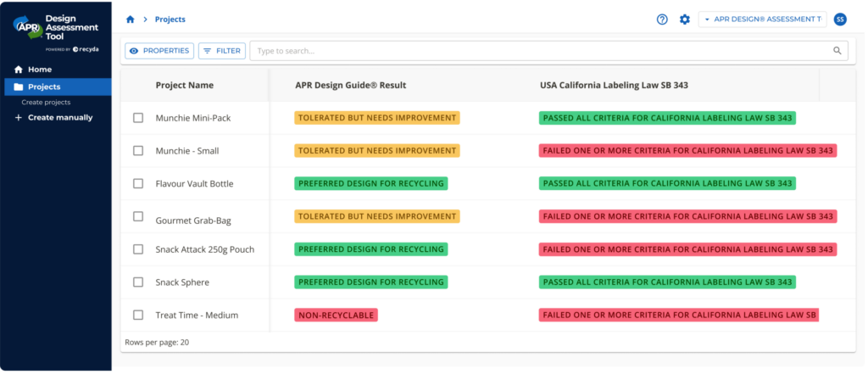Click Munchie - Small's Tolerated But Needs Improvement badge
This screenshot has width=868, height=380.
377,151
